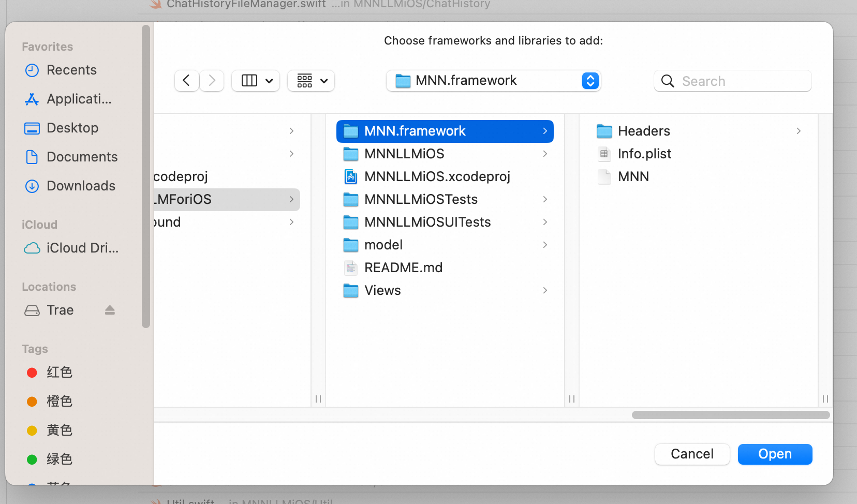Select the Info.plist file

(x=699, y=154)
